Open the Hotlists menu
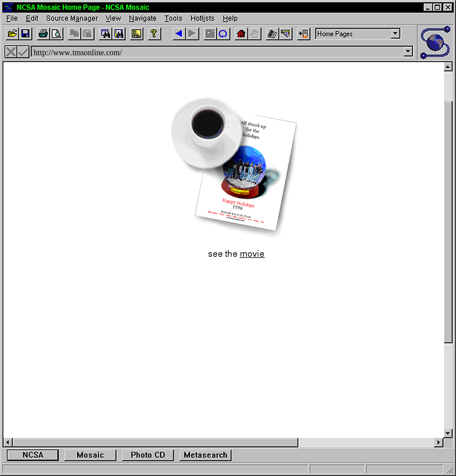This screenshot has width=456, height=476. pos(202,18)
